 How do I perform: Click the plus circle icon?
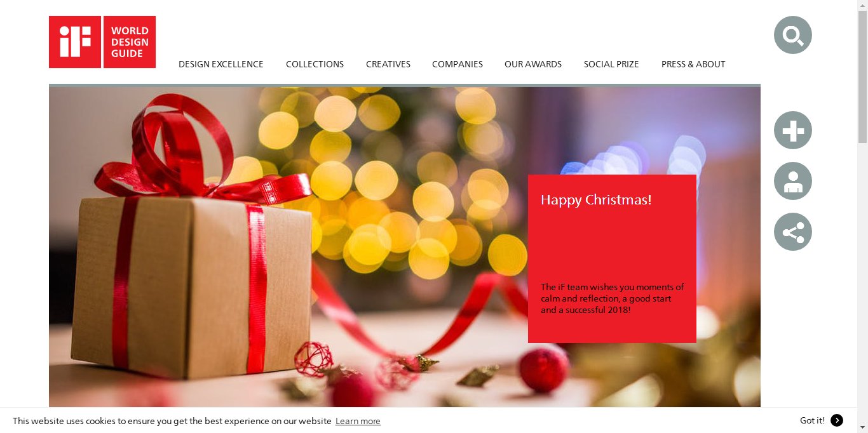coord(792,130)
